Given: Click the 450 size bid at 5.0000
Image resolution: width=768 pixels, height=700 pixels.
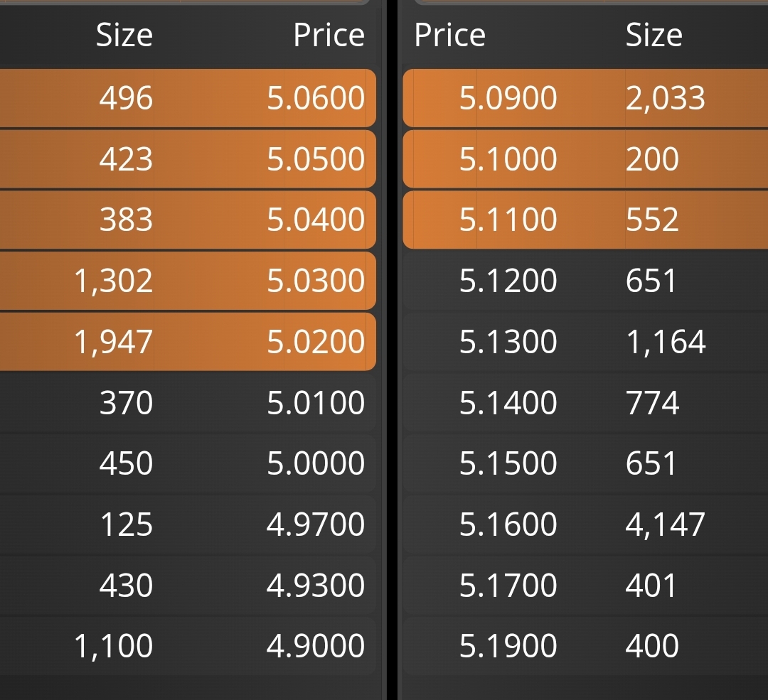Looking at the screenshot, I should click(x=188, y=463).
